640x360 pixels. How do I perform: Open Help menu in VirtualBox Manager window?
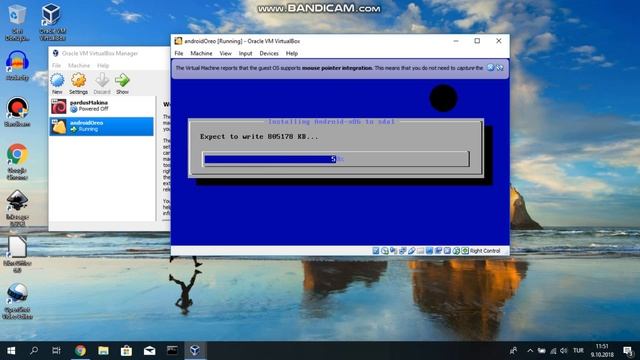[x=103, y=65]
